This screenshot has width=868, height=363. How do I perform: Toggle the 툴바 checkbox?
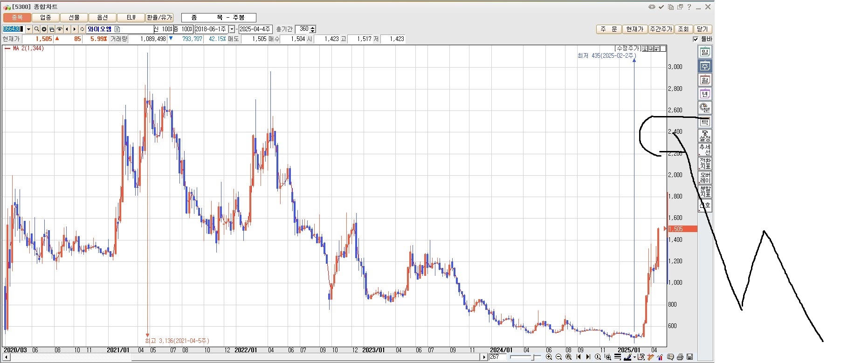pos(696,39)
